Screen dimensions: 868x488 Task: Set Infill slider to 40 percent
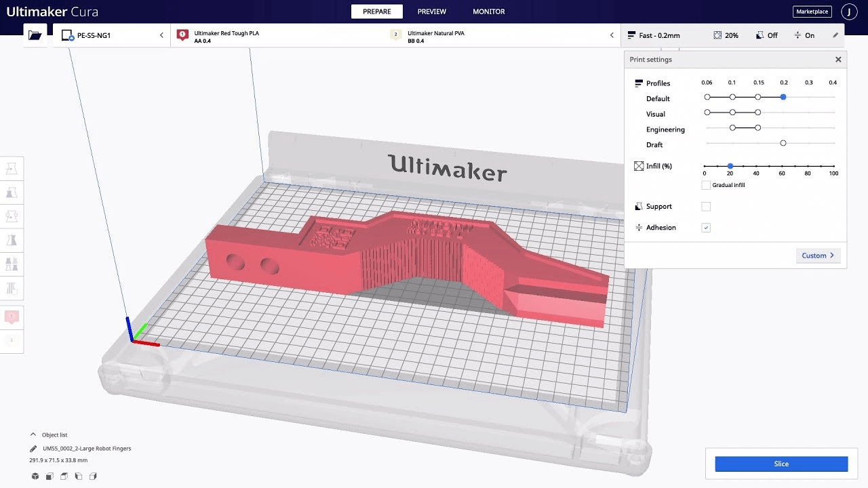point(756,166)
